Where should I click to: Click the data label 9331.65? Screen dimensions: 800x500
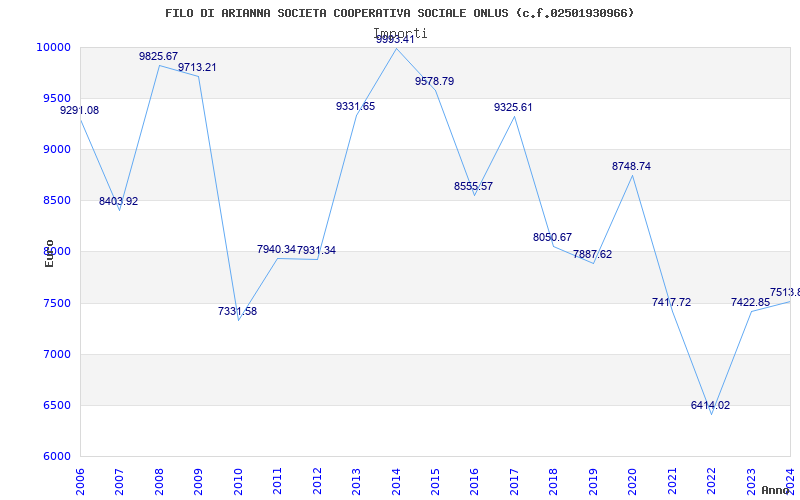click(x=355, y=106)
